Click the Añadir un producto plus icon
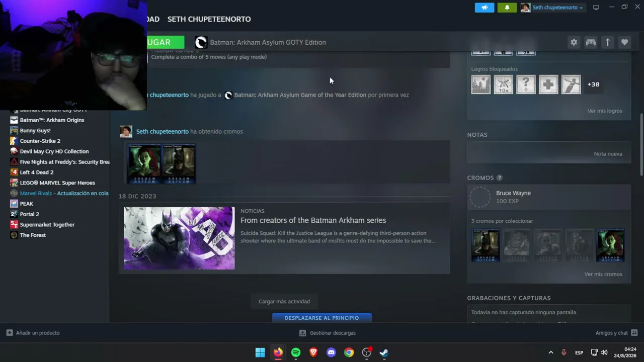This screenshot has height=362, width=644. tap(10, 333)
